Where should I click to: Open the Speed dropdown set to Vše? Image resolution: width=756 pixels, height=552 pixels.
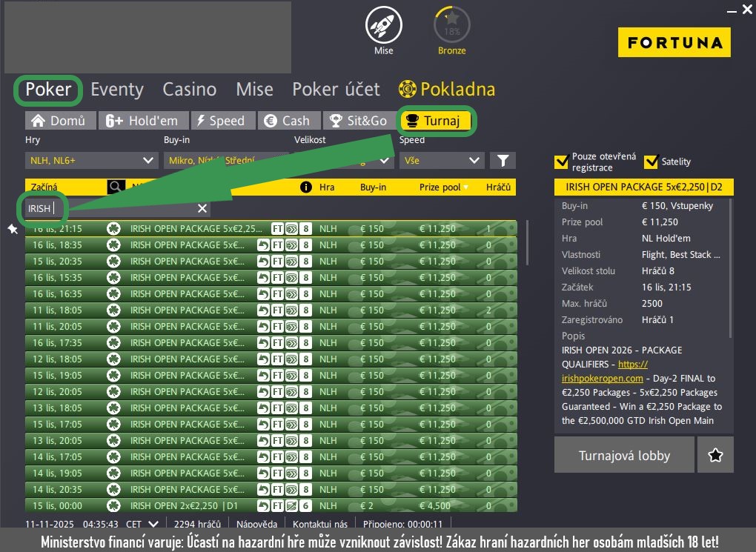click(x=441, y=160)
